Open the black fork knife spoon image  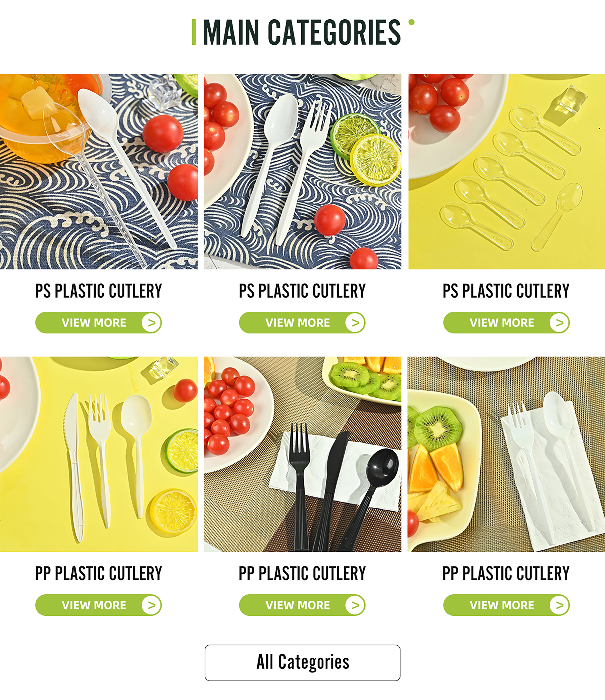pos(302,454)
